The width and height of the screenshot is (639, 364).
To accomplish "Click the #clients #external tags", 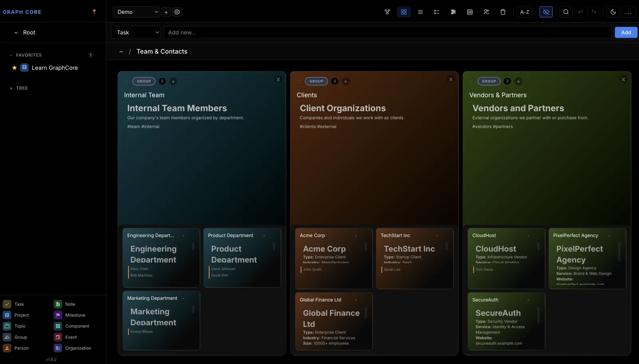I will click(x=318, y=127).
